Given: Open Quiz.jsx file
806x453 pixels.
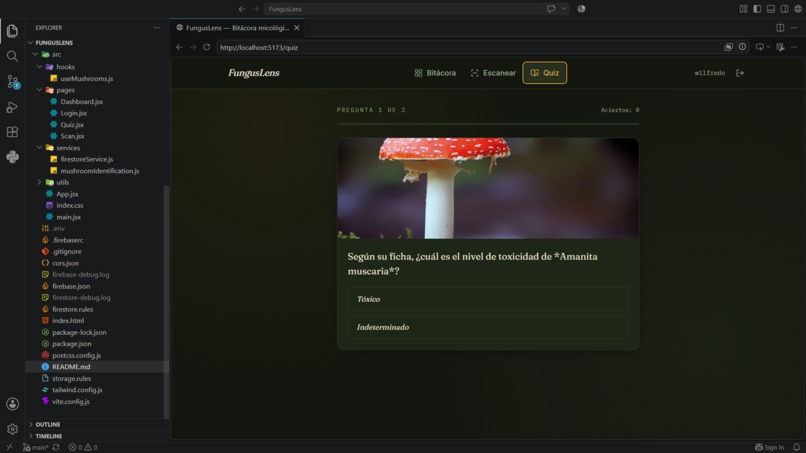Looking at the screenshot, I should click(72, 124).
